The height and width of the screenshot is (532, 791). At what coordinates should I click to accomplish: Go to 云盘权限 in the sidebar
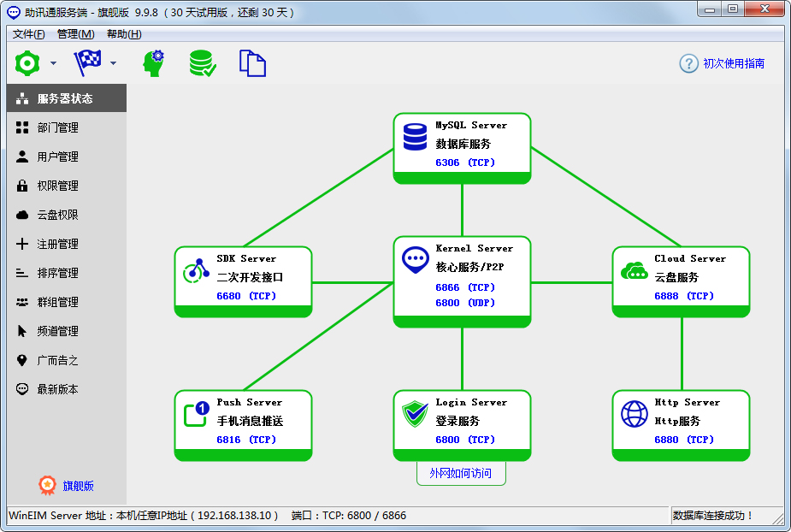point(57,215)
